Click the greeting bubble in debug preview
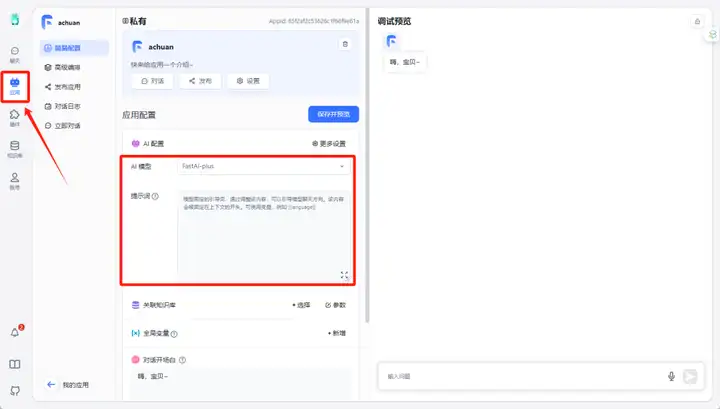720x409 pixels. click(x=405, y=62)
